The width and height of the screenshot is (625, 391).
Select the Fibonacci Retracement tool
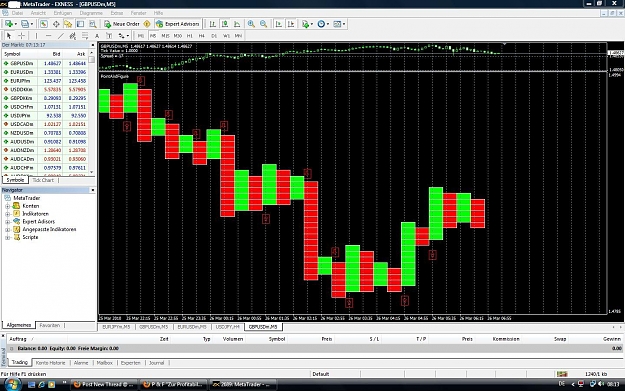point(85,36)
